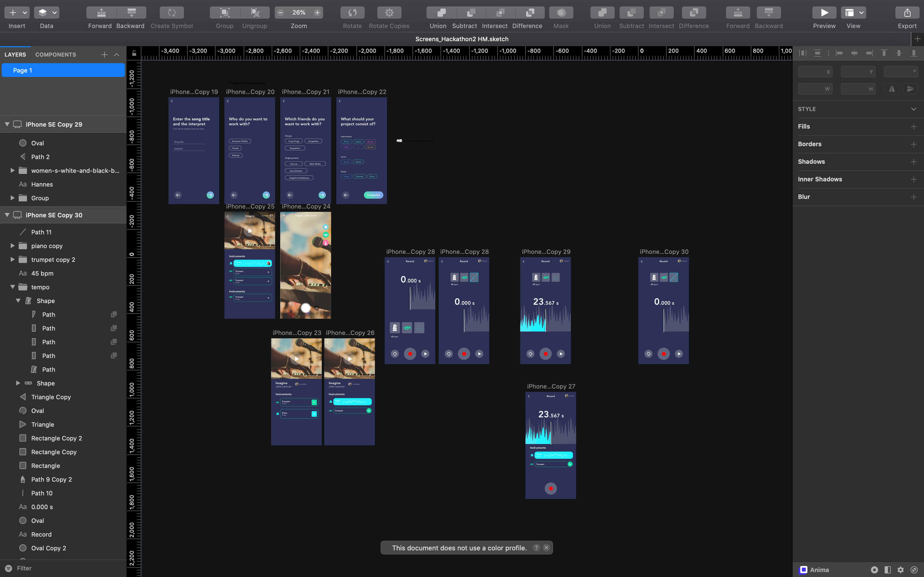Toggle the ruler lock icon

tap(134, 53)
